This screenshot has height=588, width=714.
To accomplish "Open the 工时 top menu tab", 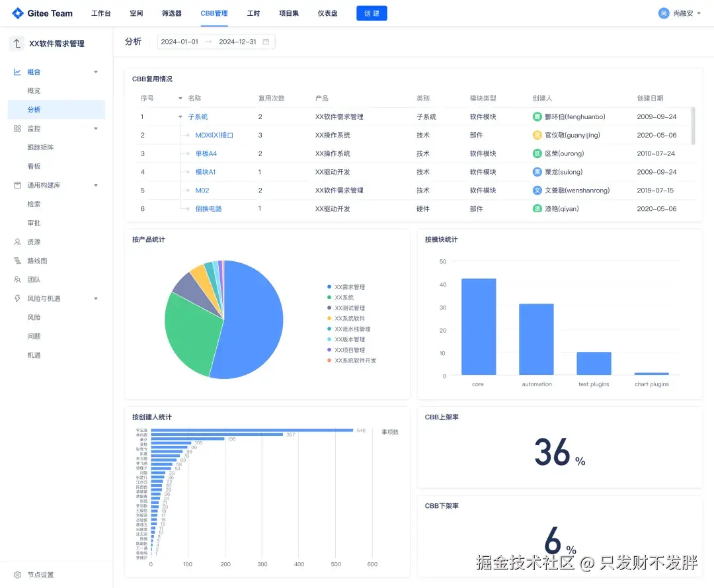I will click(x=253, y=13).
